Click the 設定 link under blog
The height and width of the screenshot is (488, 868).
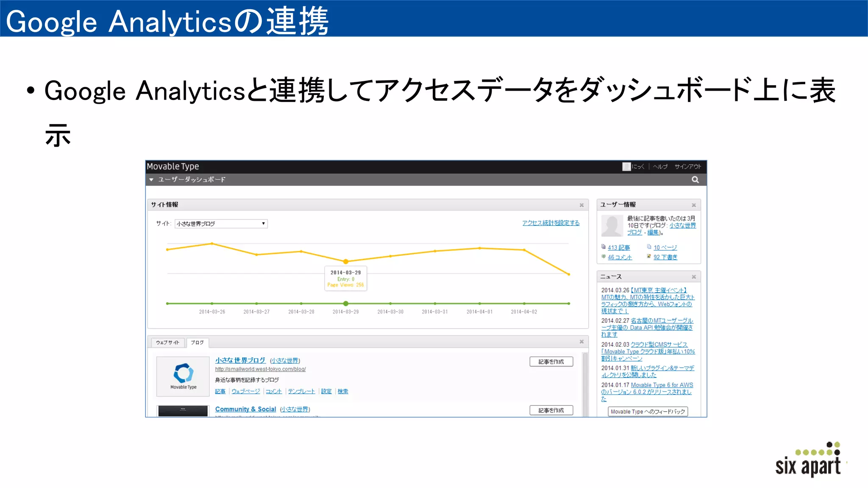click(326, 391)
